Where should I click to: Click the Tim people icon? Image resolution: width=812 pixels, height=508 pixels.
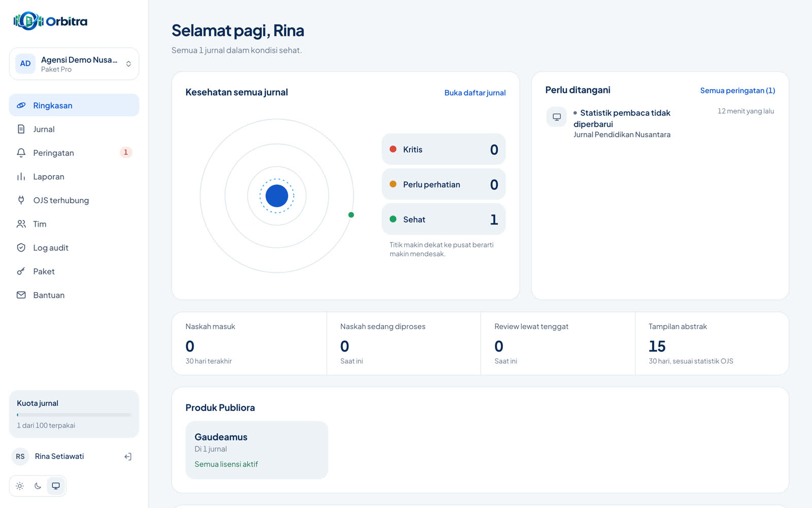(x=21, y=224)
